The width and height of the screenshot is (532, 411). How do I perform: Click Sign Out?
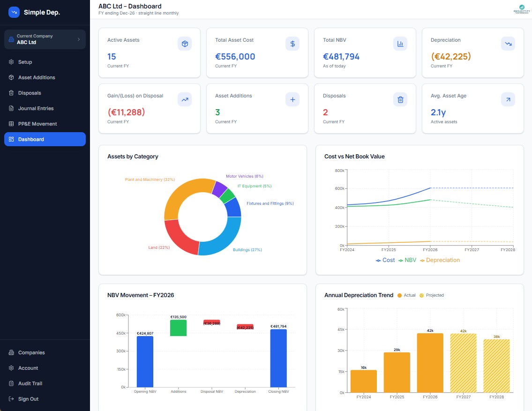coord(45,399)
